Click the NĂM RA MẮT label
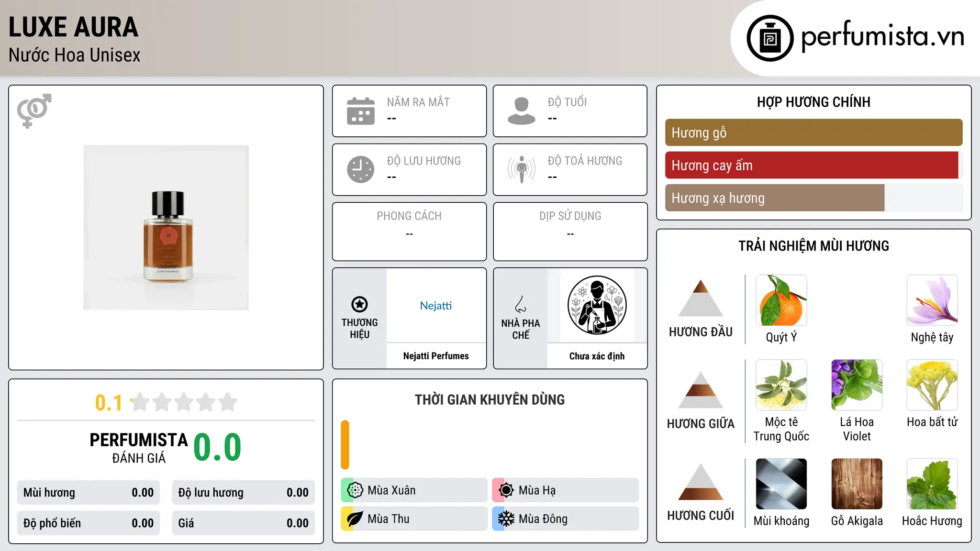980x551 pixels. (x=418, y=102)
